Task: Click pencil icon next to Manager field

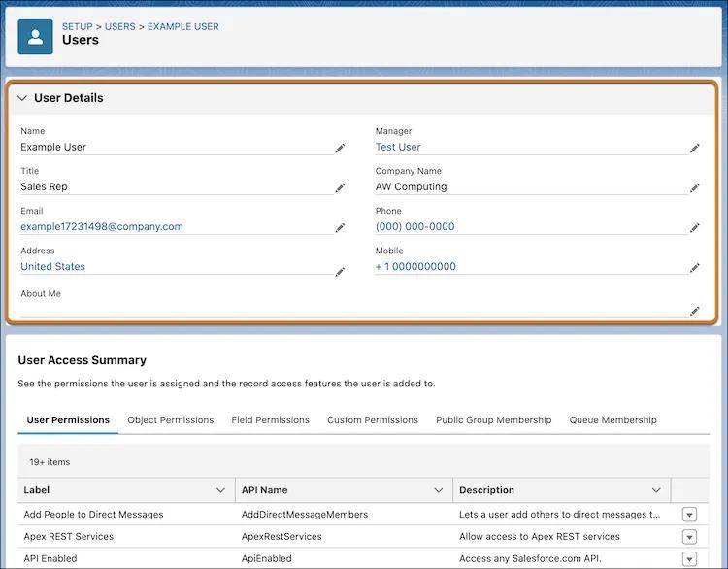Action: pos(695,148)
